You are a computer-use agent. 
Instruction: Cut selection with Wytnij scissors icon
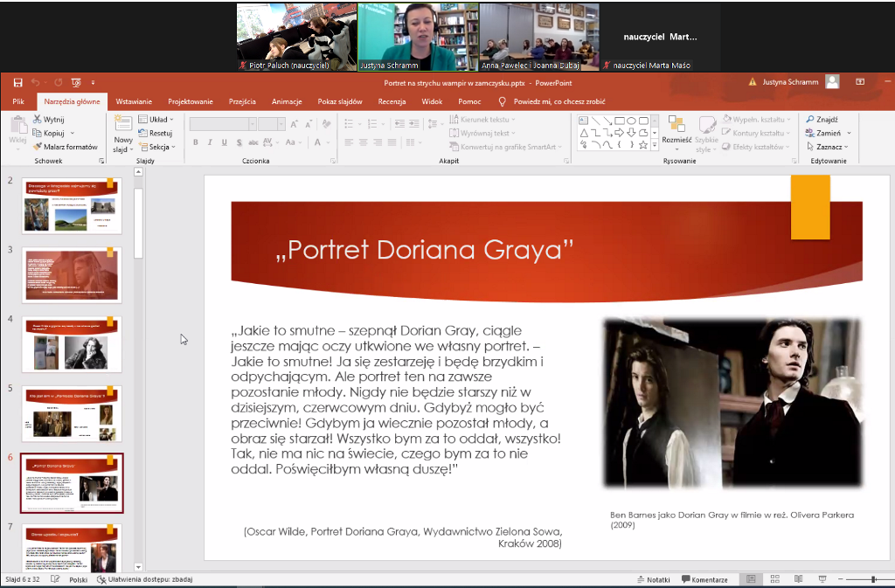[38, 119]
